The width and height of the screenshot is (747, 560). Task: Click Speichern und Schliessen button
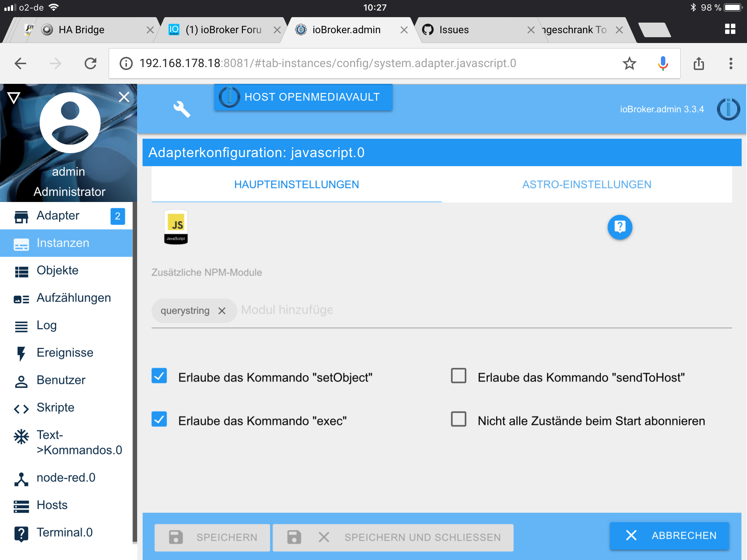pos(393,537)
